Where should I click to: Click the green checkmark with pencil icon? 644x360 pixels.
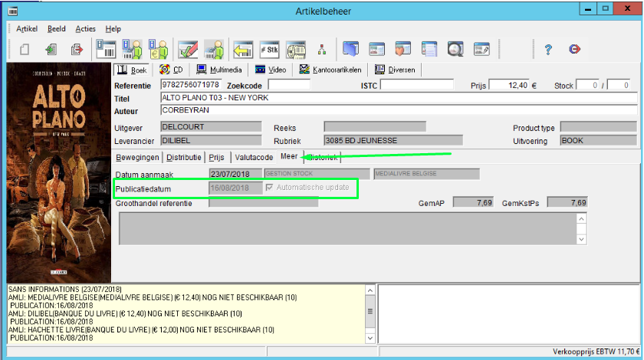click(188, 49)
